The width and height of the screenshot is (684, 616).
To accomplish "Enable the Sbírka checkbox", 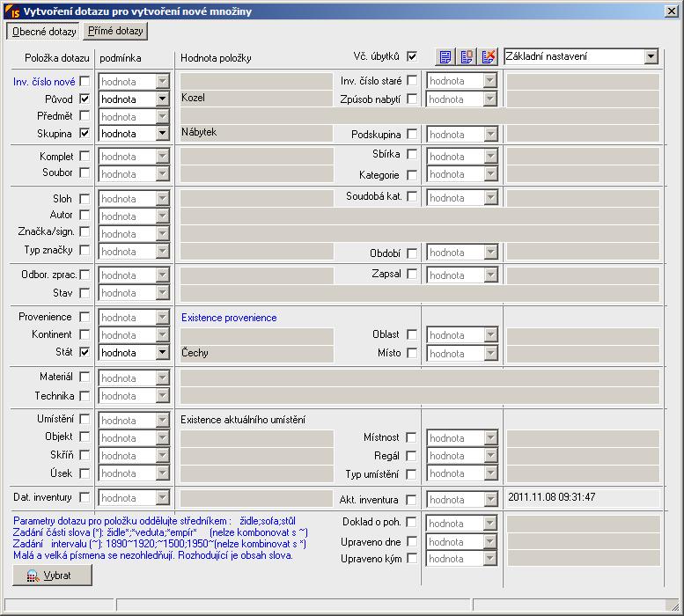I will (412, 154).
